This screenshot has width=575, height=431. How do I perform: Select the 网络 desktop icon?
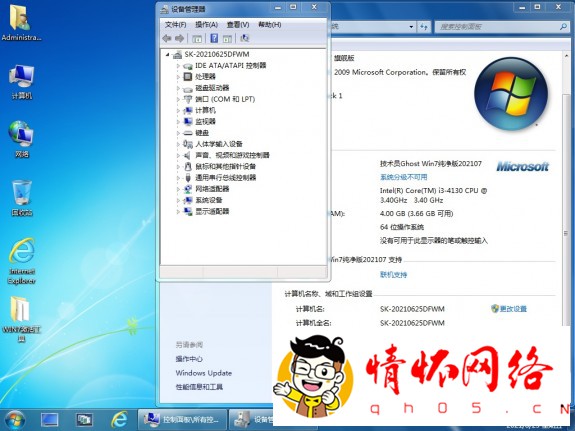(22, 139)
